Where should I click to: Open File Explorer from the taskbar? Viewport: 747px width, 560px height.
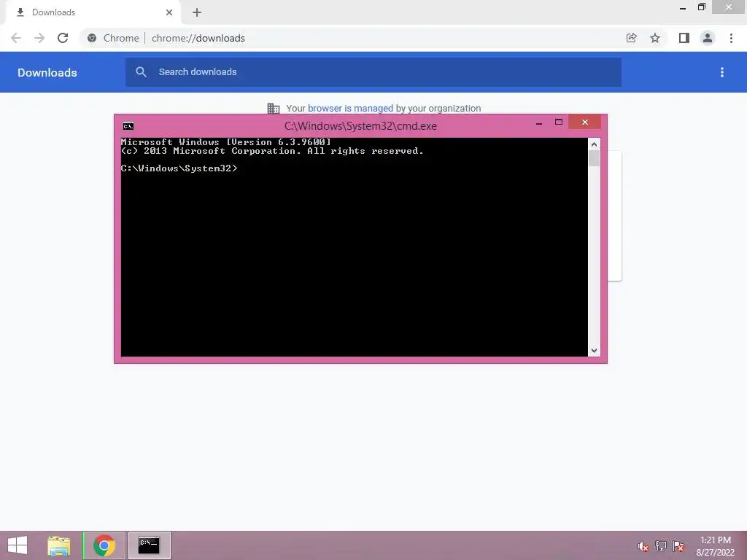pyautogui.click(x=59, y=545)
